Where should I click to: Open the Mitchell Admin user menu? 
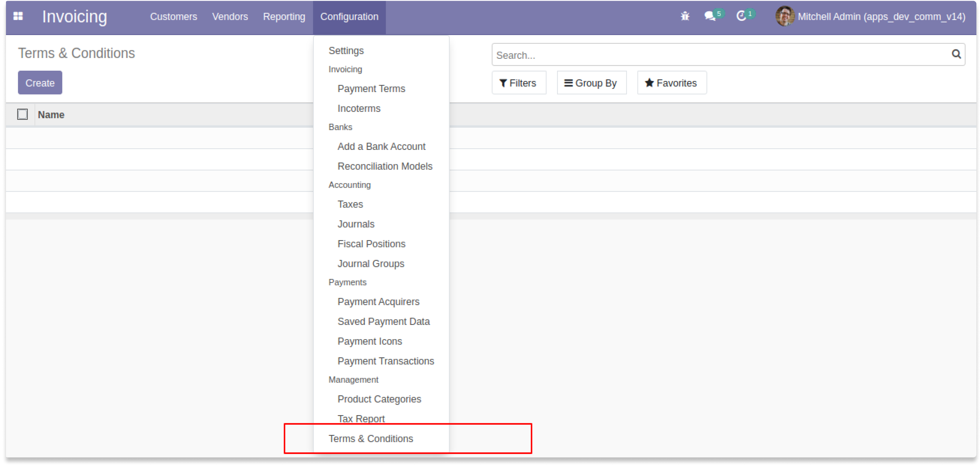870,16
